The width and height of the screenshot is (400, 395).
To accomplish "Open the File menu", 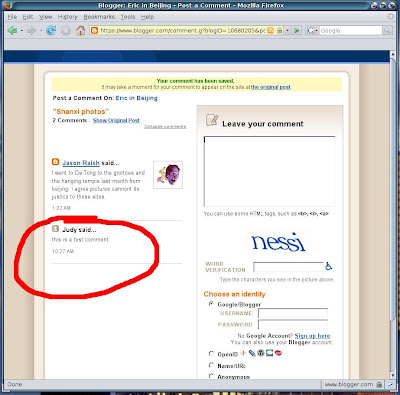I will [12, 17].
